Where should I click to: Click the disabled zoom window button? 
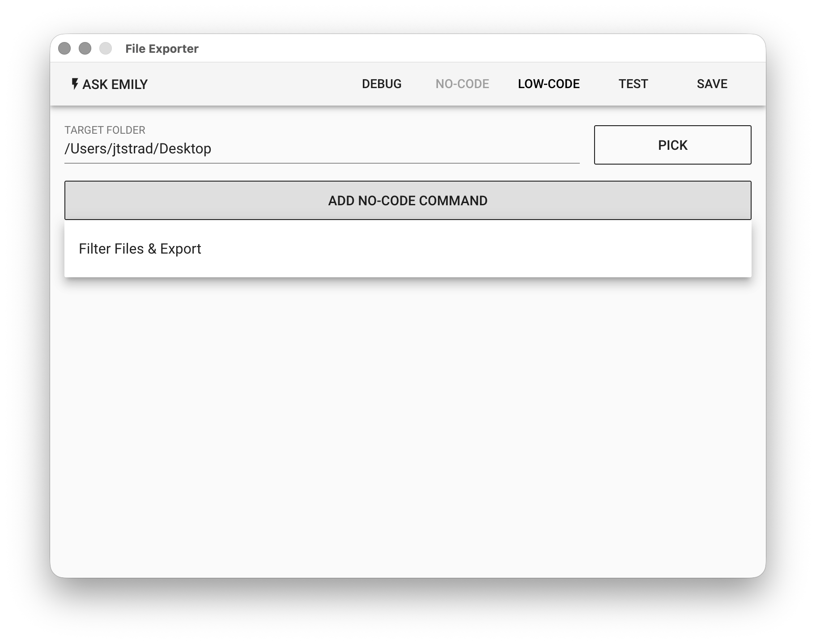(106, 48)
